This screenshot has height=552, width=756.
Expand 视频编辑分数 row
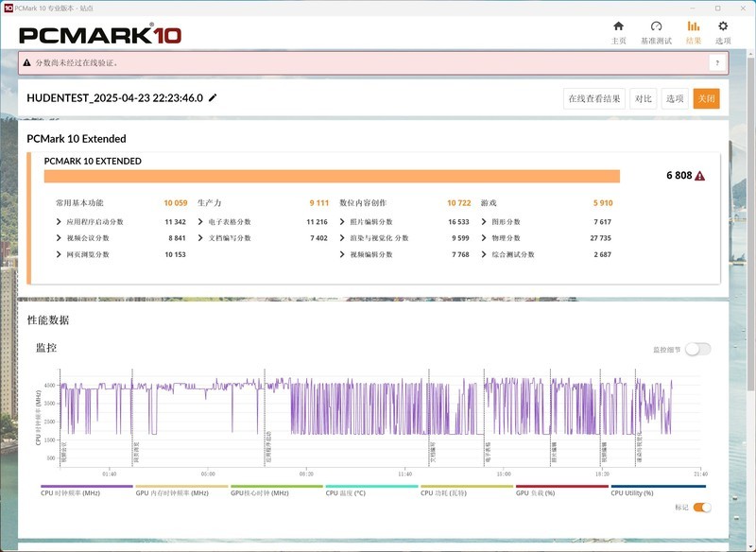click(342, 254)
